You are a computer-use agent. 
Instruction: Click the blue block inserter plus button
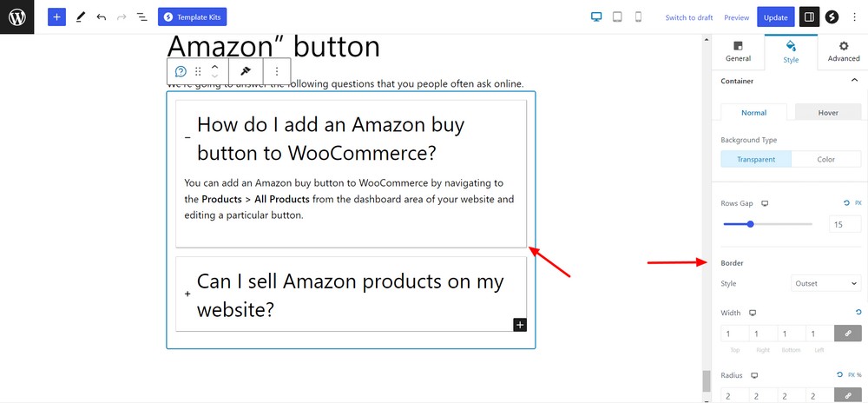coord(56,17)
